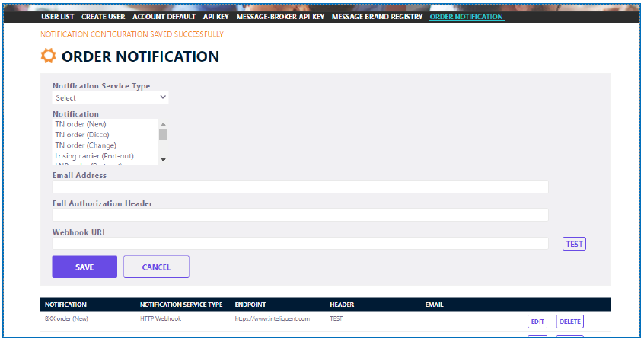644x342 pixels.
Task: Pick TN order (Change) list option
Action: click(84, 145)
